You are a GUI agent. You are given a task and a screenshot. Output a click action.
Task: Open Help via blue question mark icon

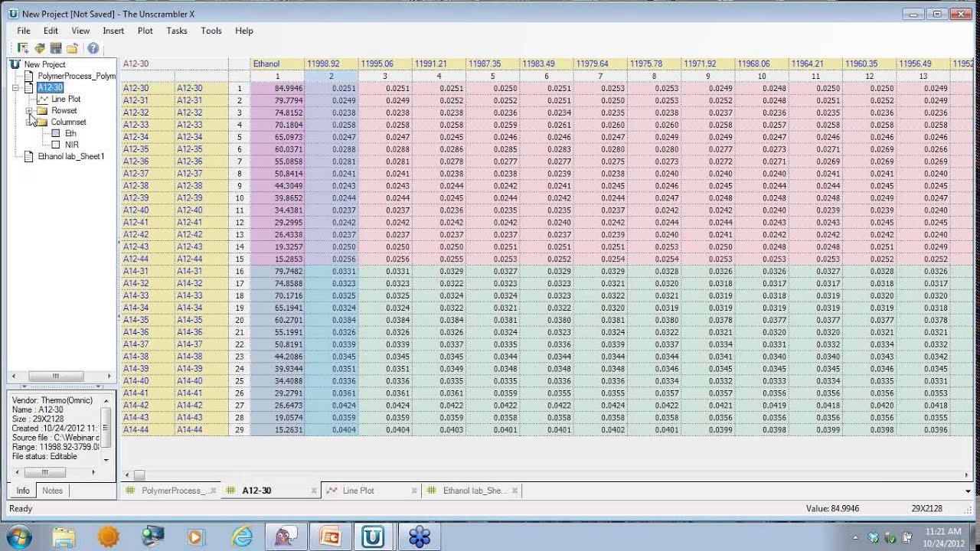click(x=93, y=48)
